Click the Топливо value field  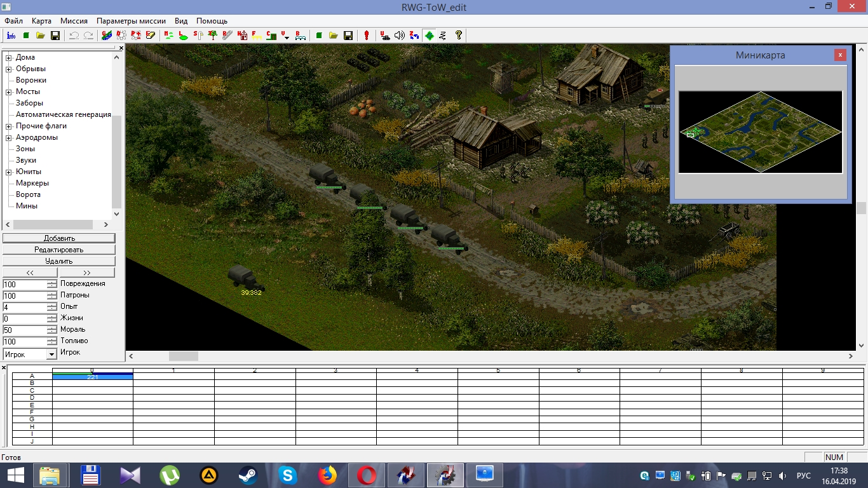pyautogui.click(x=25, y=341)
